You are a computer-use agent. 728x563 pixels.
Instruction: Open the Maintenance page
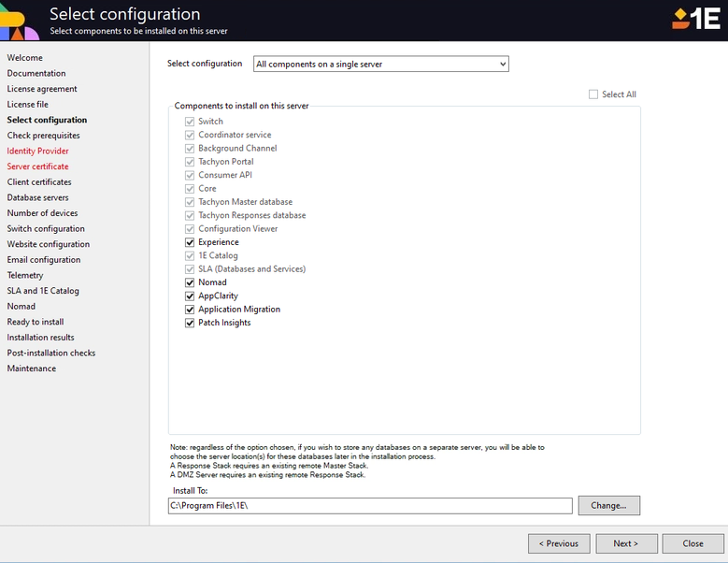pyautogui.click(x=32, y=368)
